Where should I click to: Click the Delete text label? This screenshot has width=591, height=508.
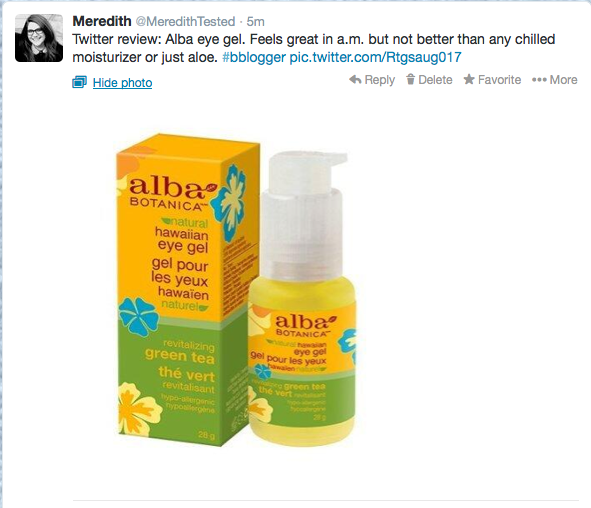click(435, 80)
